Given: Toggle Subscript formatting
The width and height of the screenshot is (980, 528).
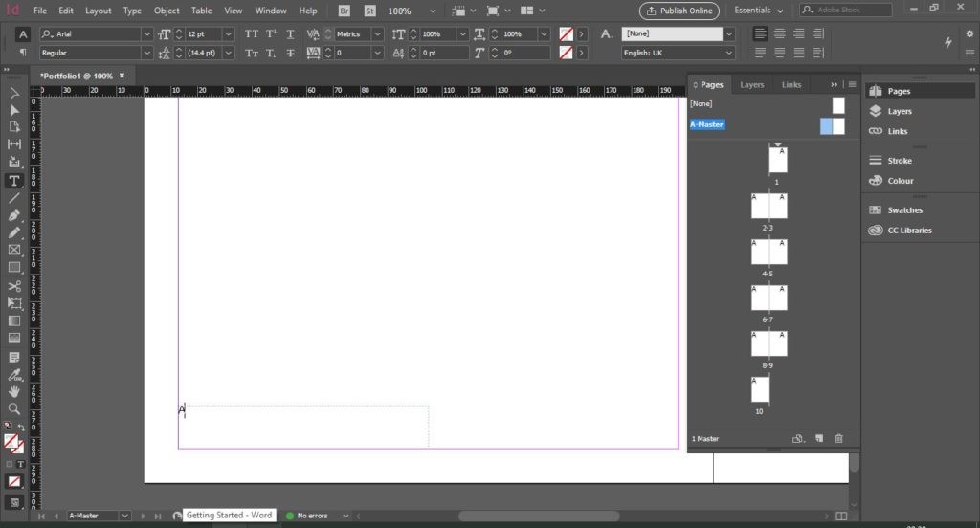Looking at the screenshot, I should 271,54.
